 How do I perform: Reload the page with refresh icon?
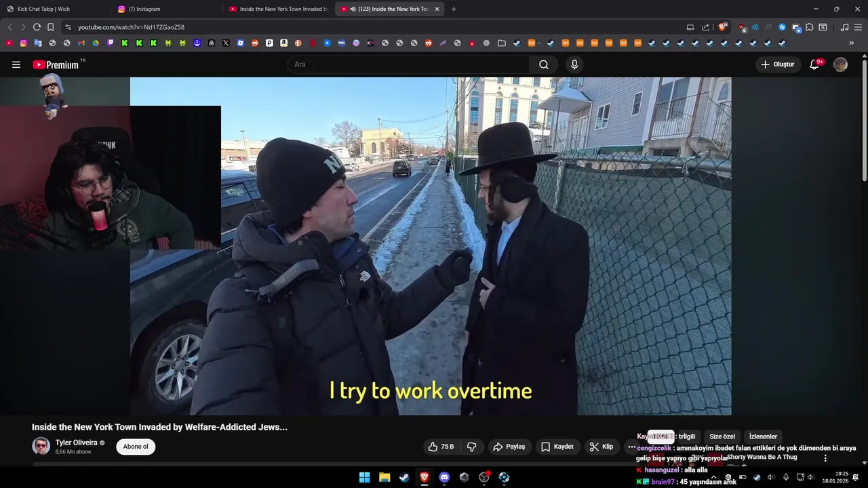pos(37,27)
